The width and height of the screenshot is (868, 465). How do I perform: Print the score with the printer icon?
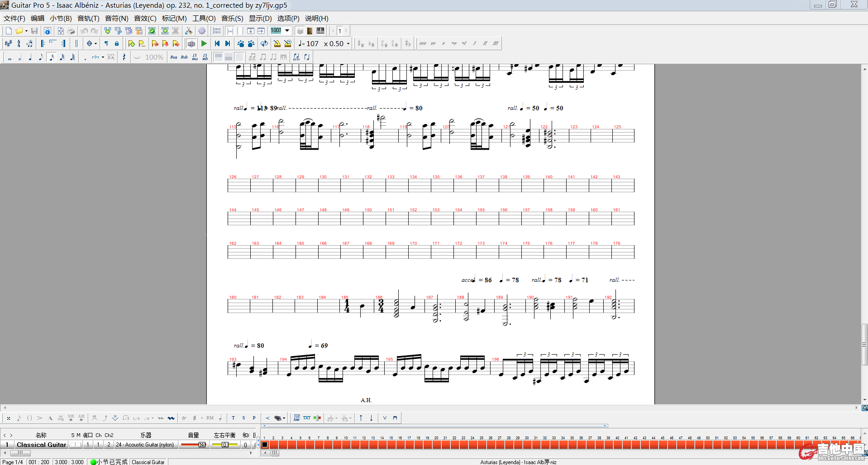71,31
